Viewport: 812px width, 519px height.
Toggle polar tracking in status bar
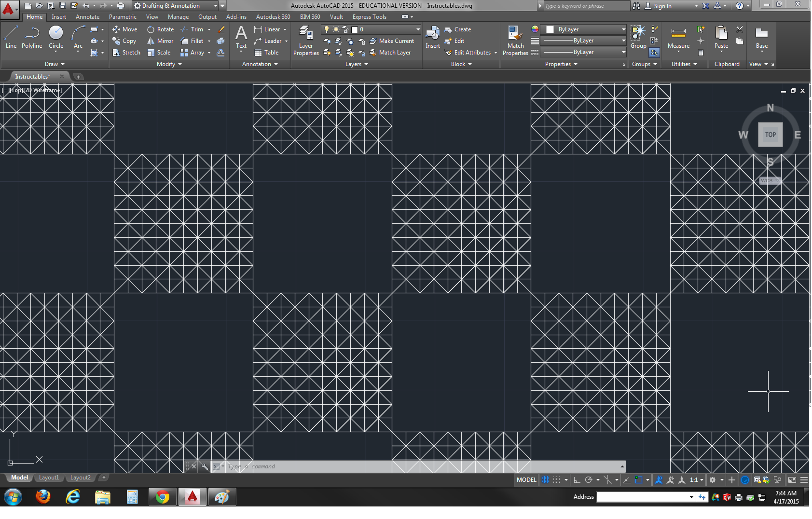(589, 480)
